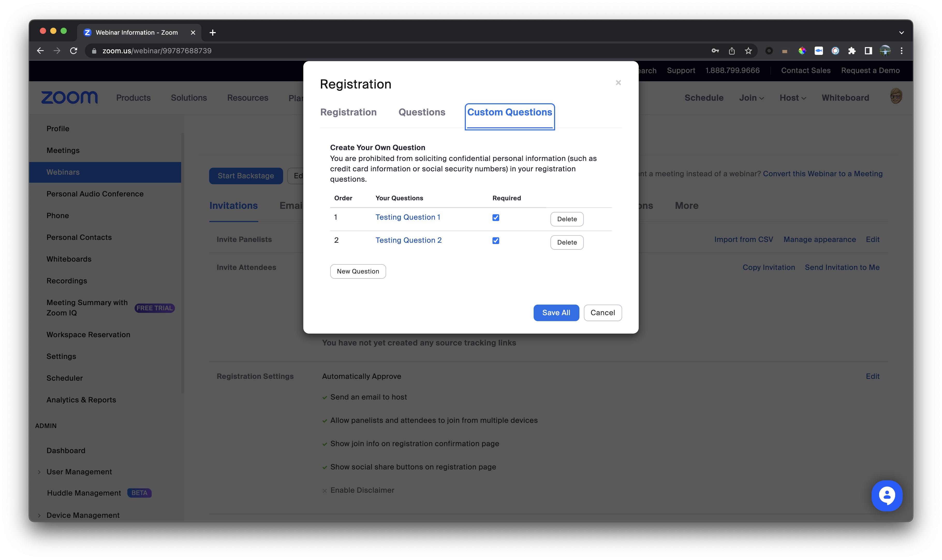Open the chat support bubble
Image resolution: width=942 pixels, height=560 pixels.
click(x=887, y=496)
